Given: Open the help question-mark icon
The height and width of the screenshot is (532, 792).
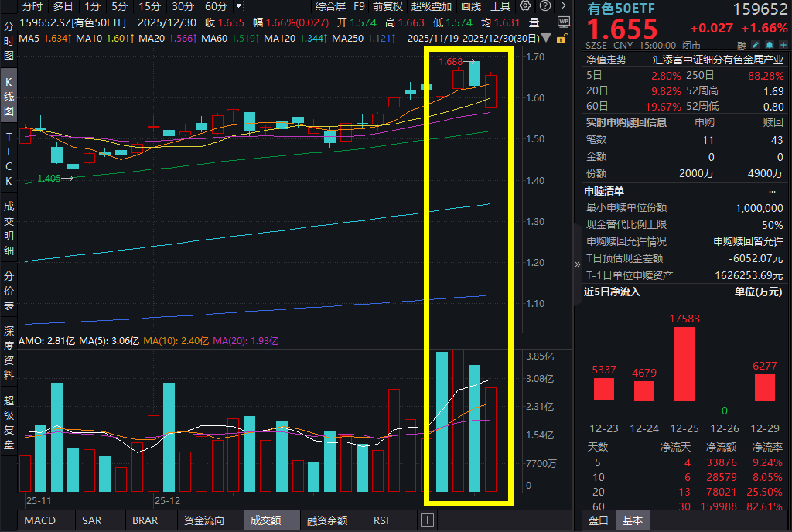Looking at the screenshot, I should [545, 6].
